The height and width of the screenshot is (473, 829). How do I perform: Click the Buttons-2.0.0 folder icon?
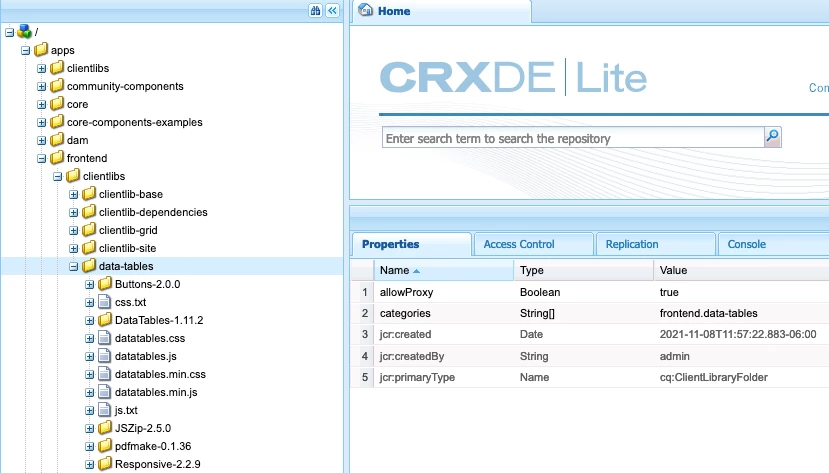click(x=105, y=284)
